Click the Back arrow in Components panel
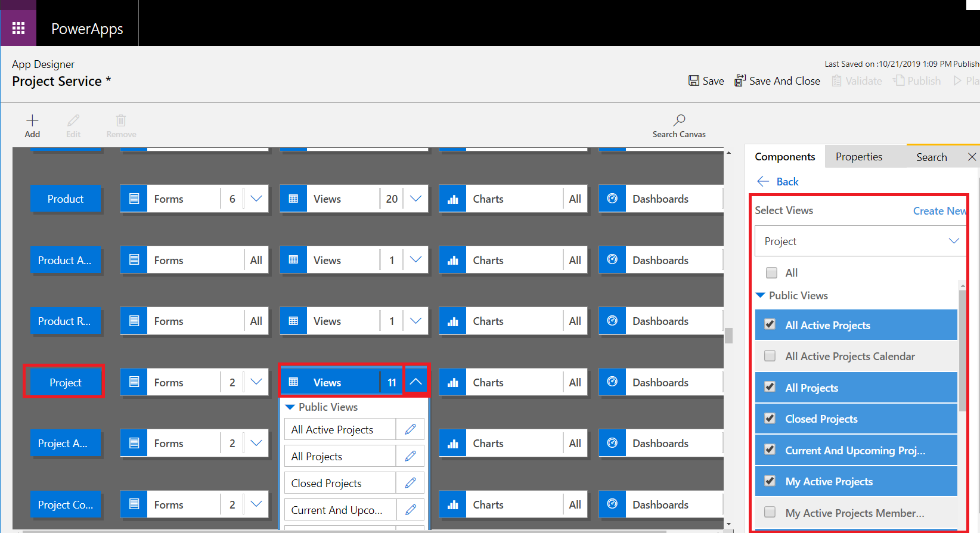The width and height of the screenshot is (980, 533). click(x=763, y=182)
